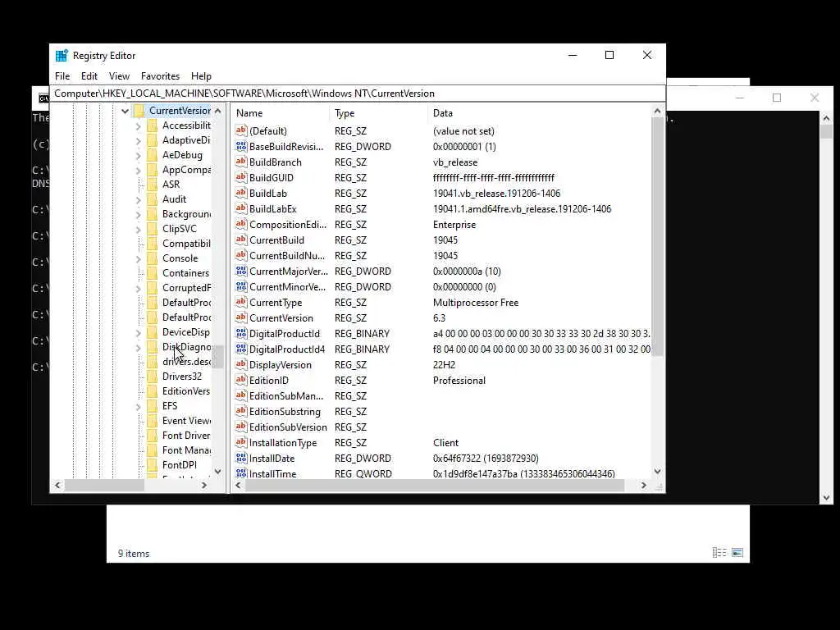Select the DigitalProductId4 binary icon

tap(241, 349)
